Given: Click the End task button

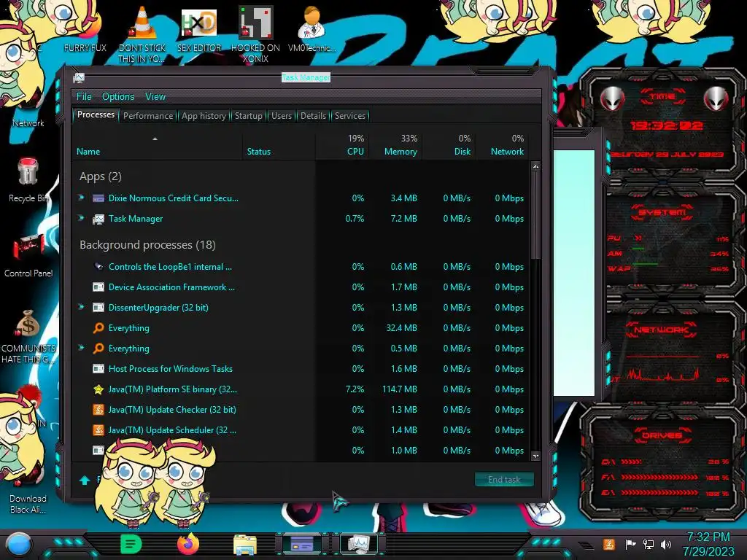Looking at the screenshot, I should (x=504, y=480).
